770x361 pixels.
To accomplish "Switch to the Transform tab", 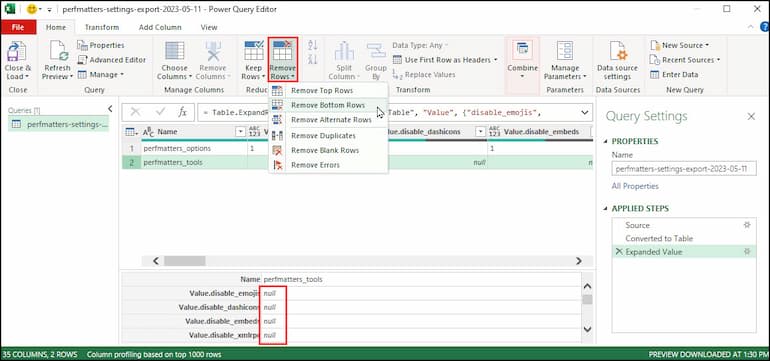I will pos(102,28).
